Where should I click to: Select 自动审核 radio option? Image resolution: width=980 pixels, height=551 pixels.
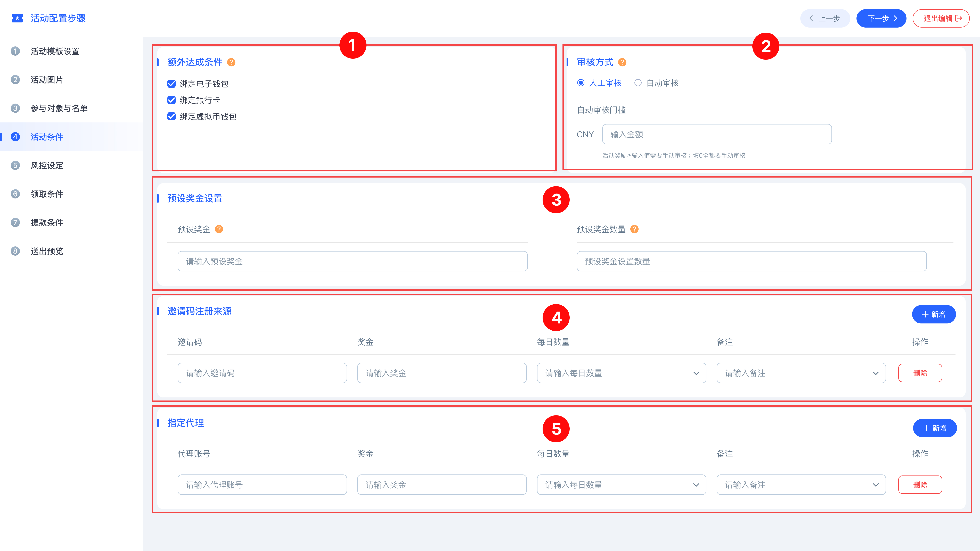[638, 83]
